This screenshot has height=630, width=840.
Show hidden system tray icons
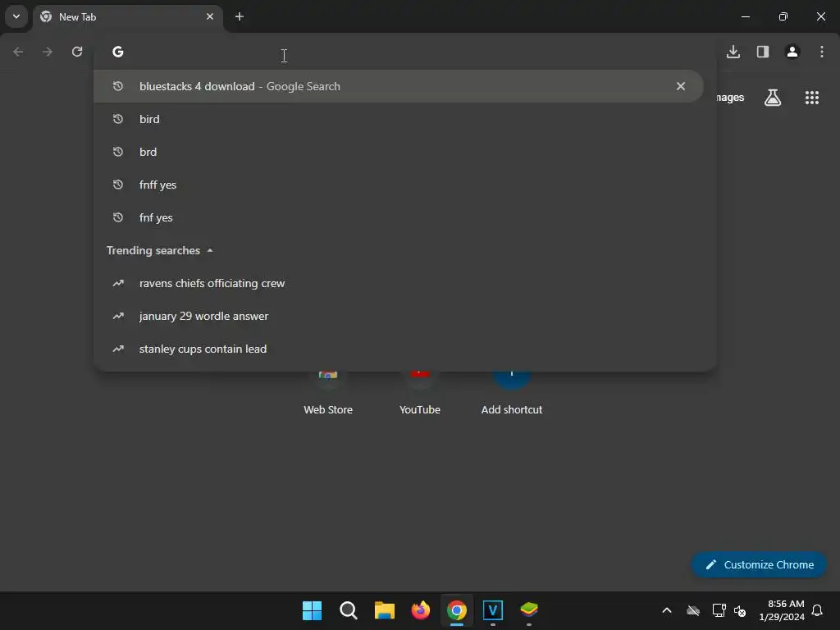coord(666,610)
